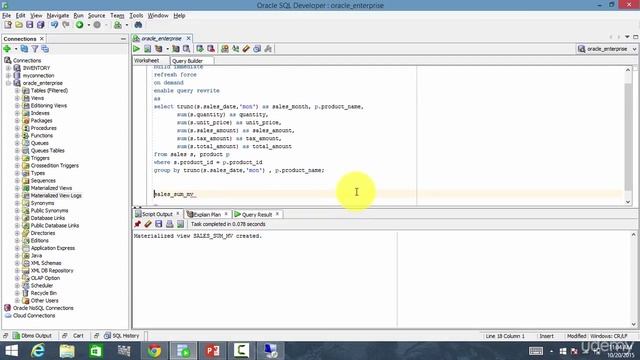Click the Save icon in main toolbar
The width and height of the screenshot is (640, 360).
(29, 25)
